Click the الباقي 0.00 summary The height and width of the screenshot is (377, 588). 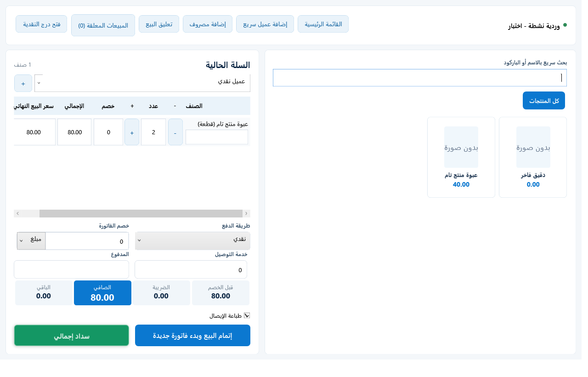(x=44, y=293)
